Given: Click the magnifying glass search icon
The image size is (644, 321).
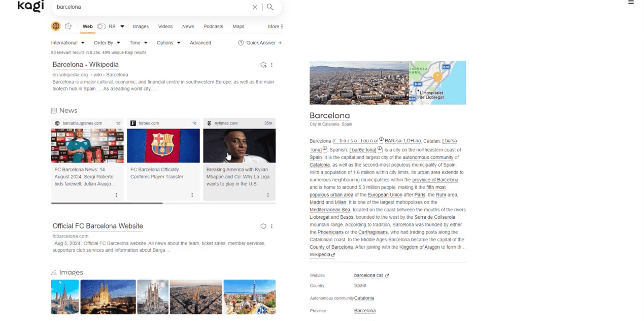Looking at the screenshot, I should tap(270, 7).
